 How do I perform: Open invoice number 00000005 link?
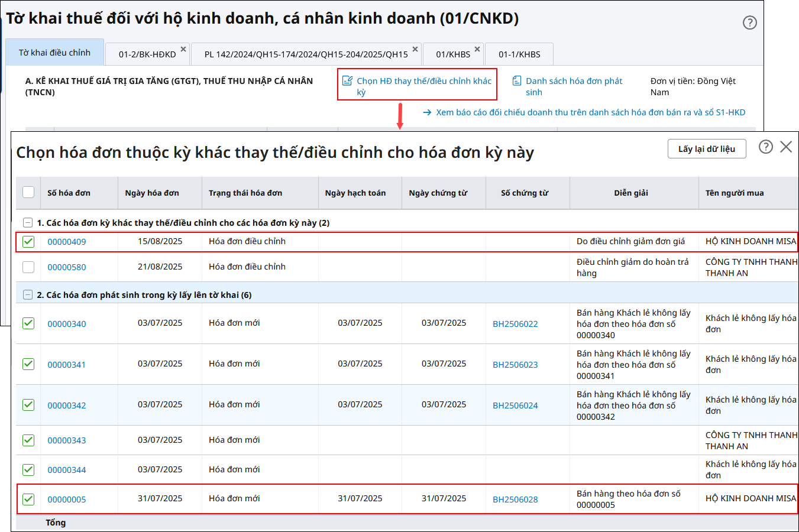click(x=67, y=499)
